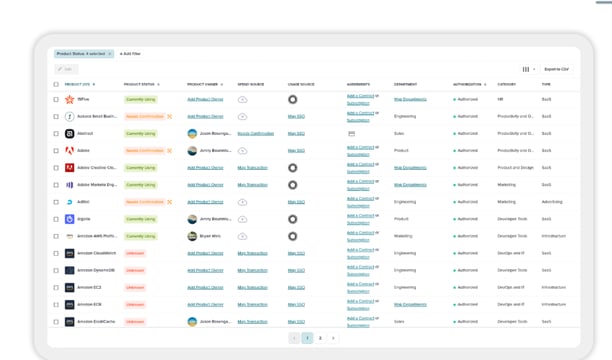
Task: Click the Engineering department cell in AdRoll row
Action: (405, 202)
